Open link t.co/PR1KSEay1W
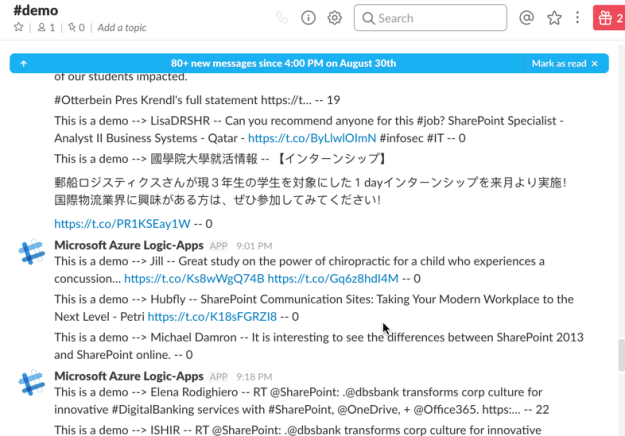 pyautogui.click(x=122, y=224)
